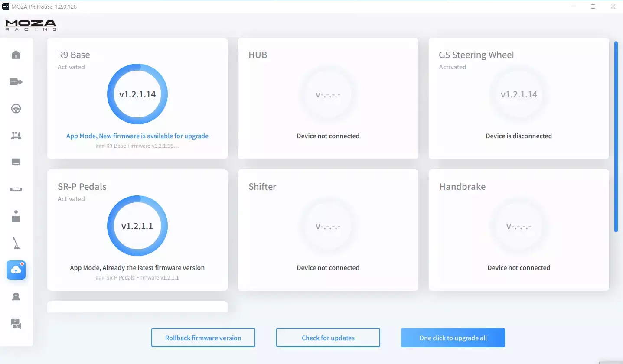
Task: Expand R9 Base Firmware v1.2.1.16 notes
Action: coord(137,146)
